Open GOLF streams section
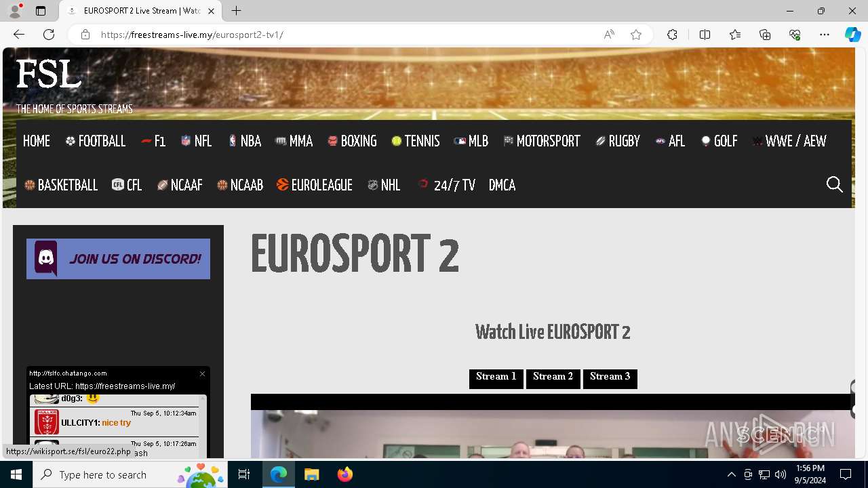This screenshot has height=488, width=868. pos(719,141)
